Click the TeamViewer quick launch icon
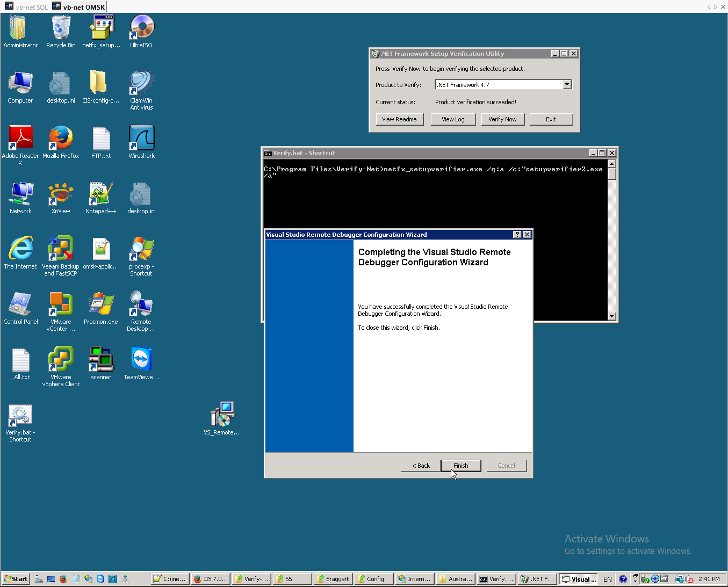This screenshot has height=587, width=728. (x=100, y=579)
